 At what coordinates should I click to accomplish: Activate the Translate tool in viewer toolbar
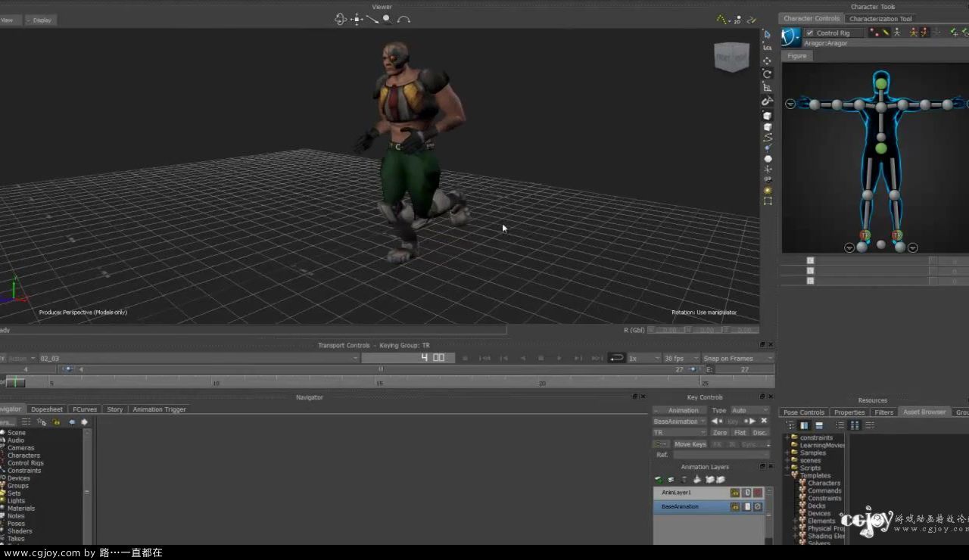pyautogui.click(x=767, y=61)
